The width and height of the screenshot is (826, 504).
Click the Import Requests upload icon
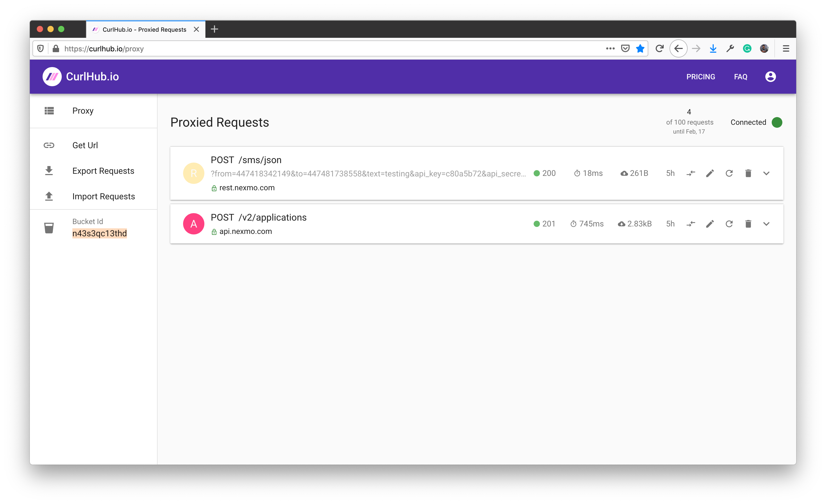click(x=49, y=196)
